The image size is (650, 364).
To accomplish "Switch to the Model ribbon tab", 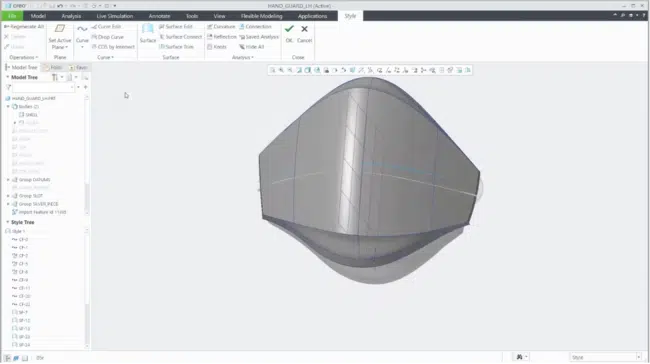I will pos(38,16).
